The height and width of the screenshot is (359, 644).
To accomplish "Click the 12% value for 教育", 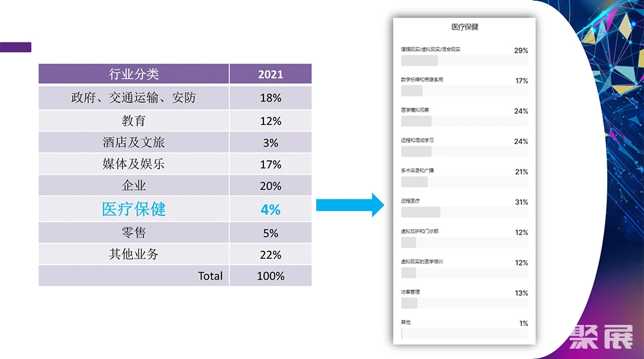I will tap(270, 121).
